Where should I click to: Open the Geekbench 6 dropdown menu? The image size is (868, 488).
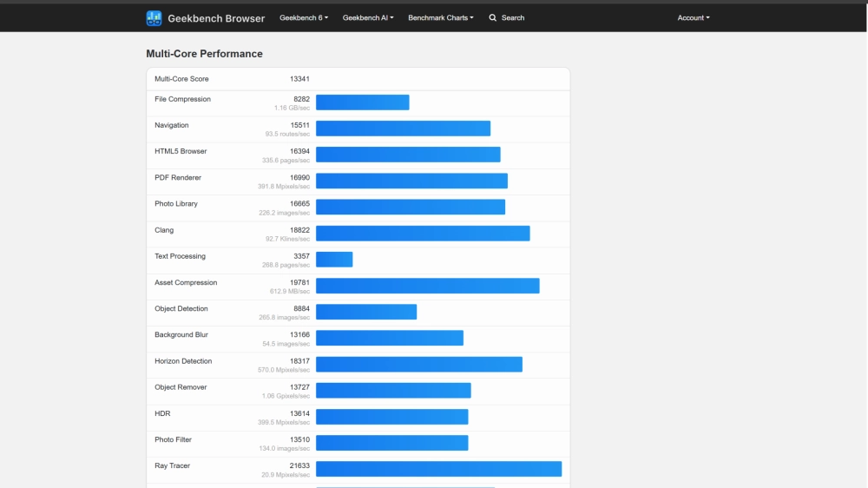pyautogui.click(x=304, y=17)
